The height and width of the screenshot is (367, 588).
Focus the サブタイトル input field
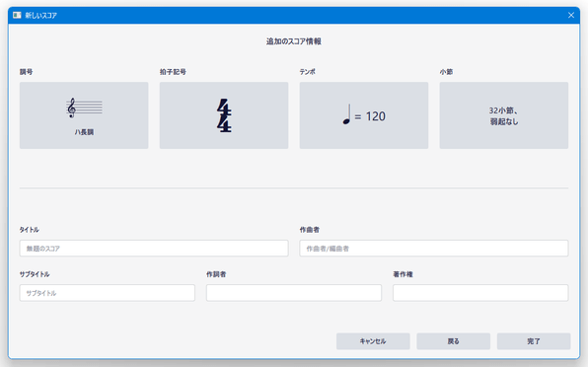[x=108, y=293]
